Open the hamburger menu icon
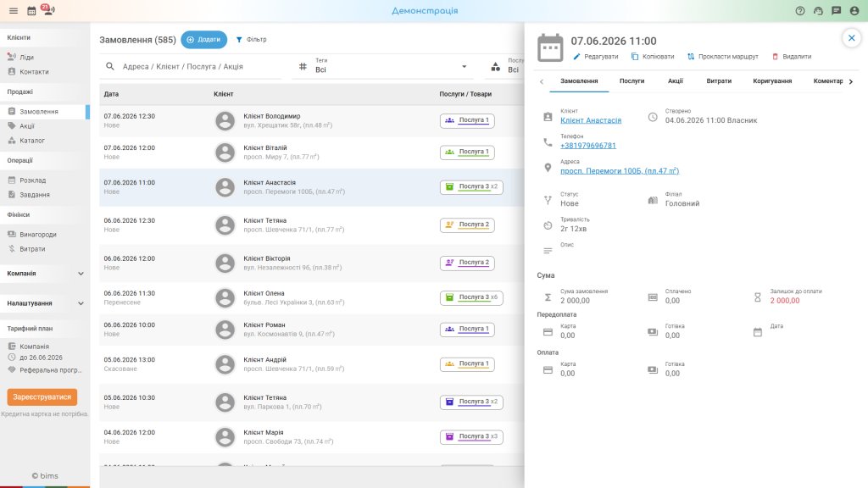Viewport: 868px width, 488px height. click(x=14, y=10)
